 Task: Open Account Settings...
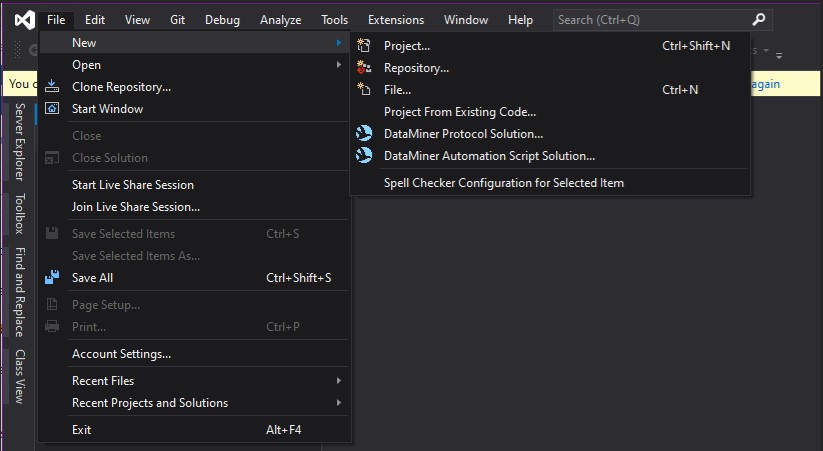click(194, 354)
